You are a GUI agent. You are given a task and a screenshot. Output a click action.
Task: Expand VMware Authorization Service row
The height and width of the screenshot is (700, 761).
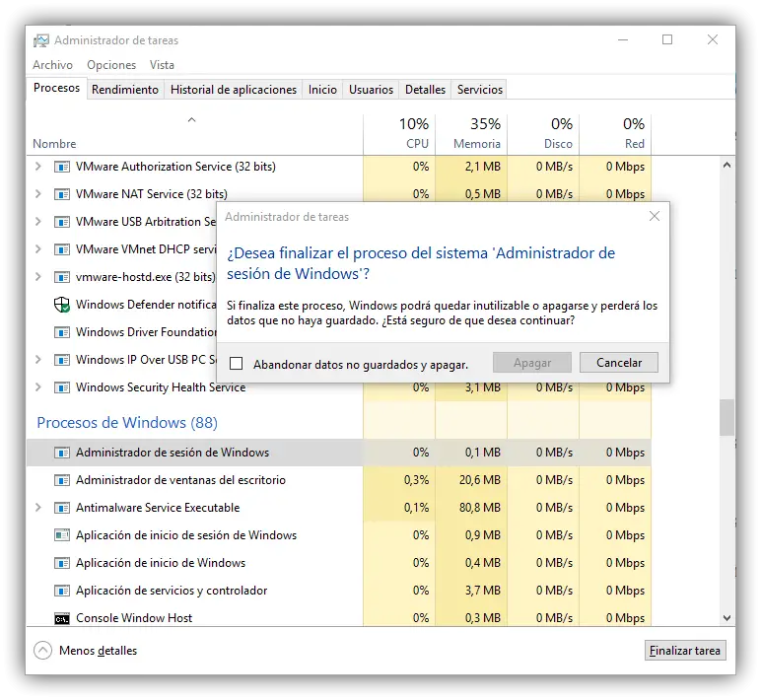click(37, 167)
